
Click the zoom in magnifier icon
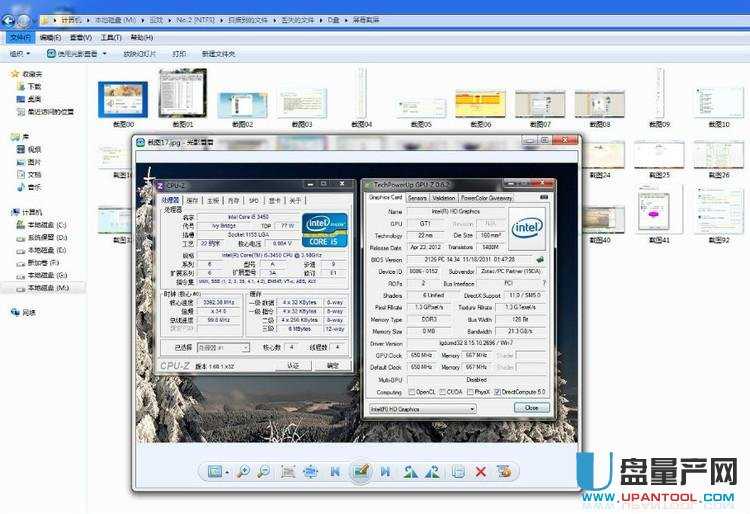tap(244, 471)
